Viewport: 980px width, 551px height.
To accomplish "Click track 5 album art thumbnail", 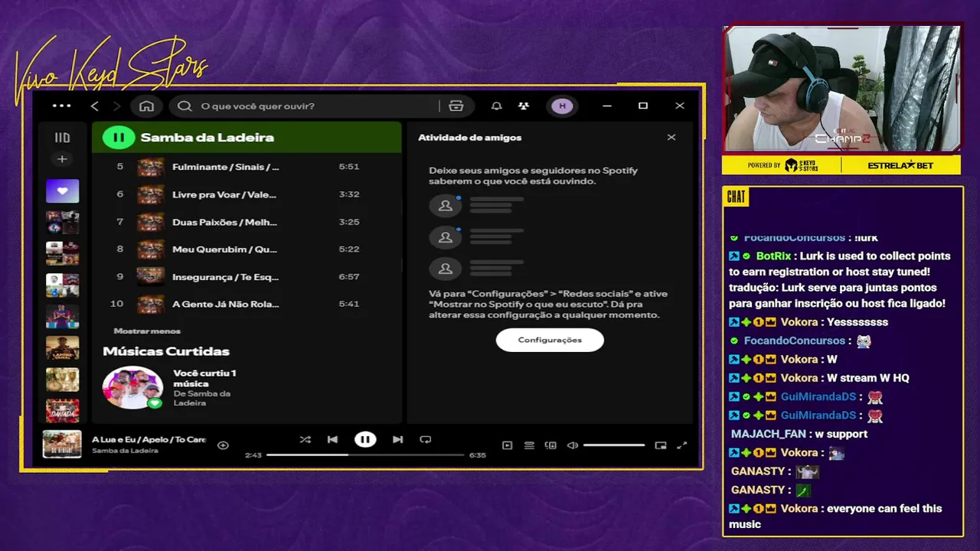I will pos(150,167).
